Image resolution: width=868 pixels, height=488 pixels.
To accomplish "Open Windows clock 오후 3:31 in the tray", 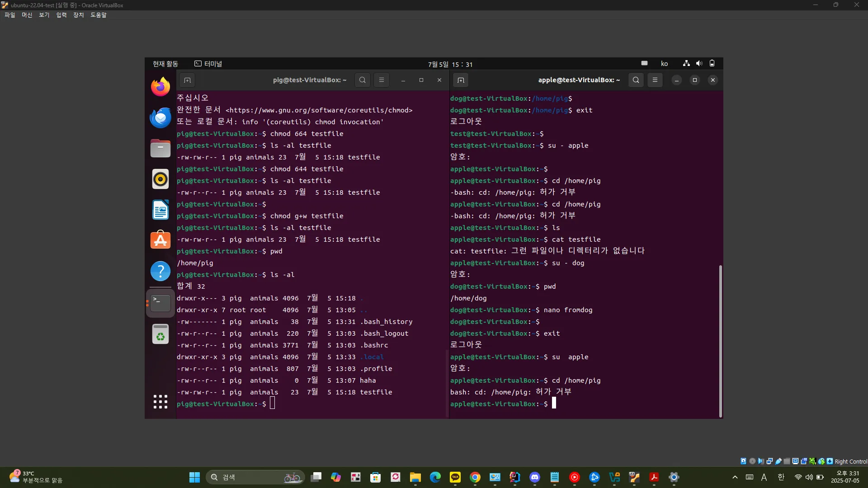I will [845, 477].
